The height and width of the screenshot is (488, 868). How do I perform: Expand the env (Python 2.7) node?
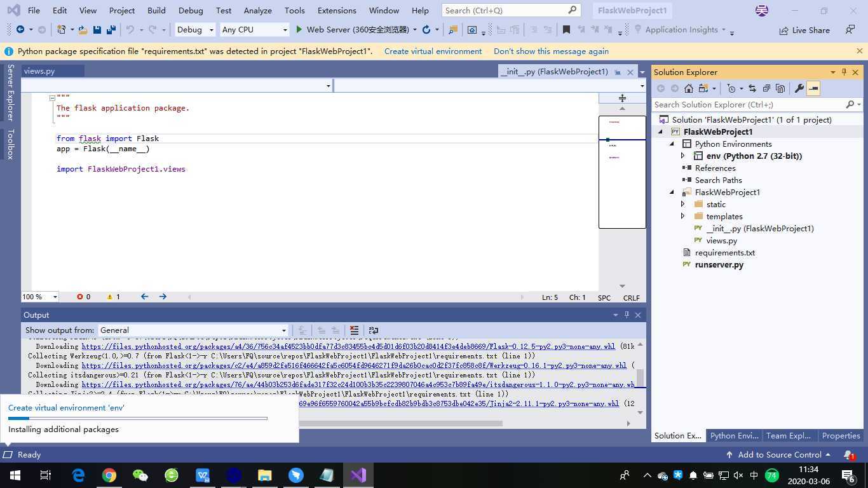coord(683,156)
